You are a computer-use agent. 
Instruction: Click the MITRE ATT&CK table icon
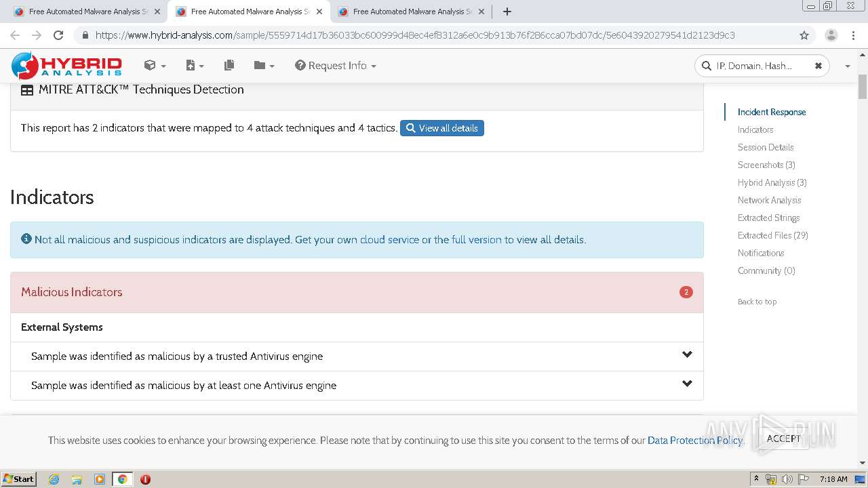tap(27, 90)
